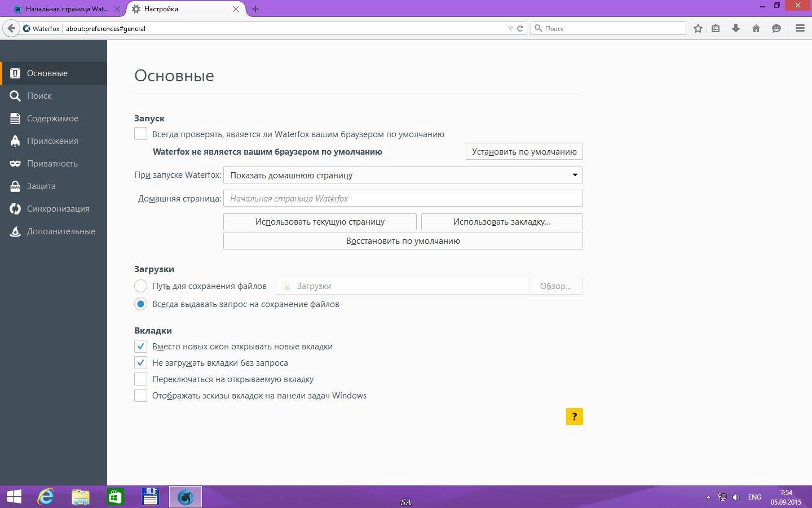Open the downloads arrow icon
Viewport: 812px width, 508px height.
736,28
